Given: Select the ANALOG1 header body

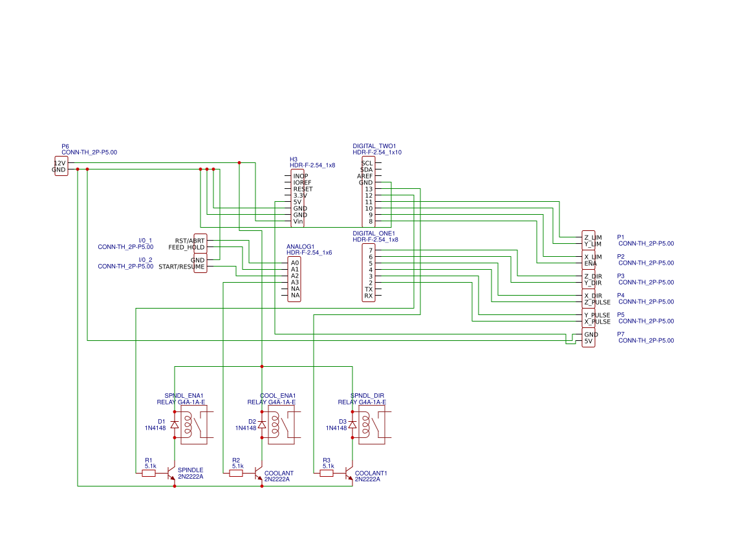Looking at the screenshot, I should (294, 279).
